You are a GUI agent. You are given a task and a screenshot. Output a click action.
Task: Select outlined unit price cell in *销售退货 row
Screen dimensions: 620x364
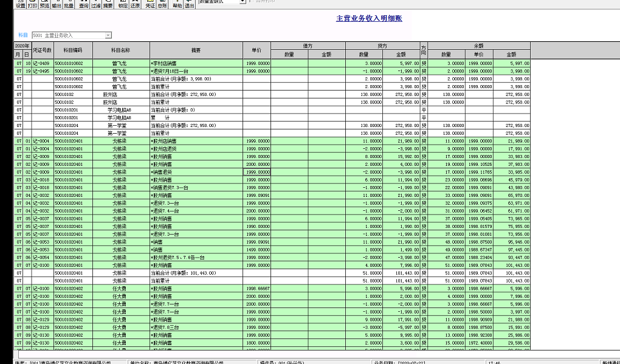tap(257, 172)
